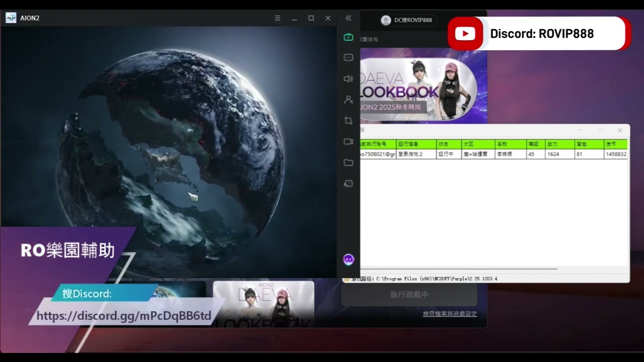Image resolution: width=644 pixels, height=362 pixels.
Task: Open the purple bot avatar icon
Action: [x=349, y=259]
